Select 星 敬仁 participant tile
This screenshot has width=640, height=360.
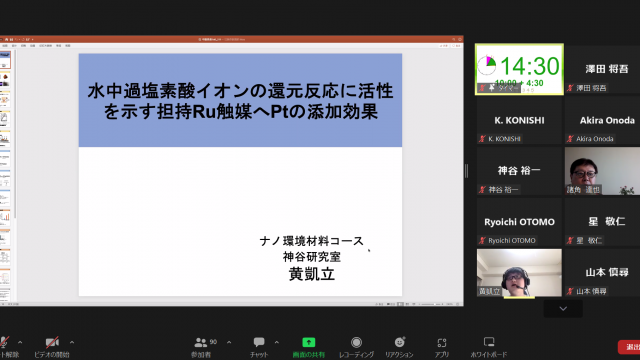pos(602,222)
